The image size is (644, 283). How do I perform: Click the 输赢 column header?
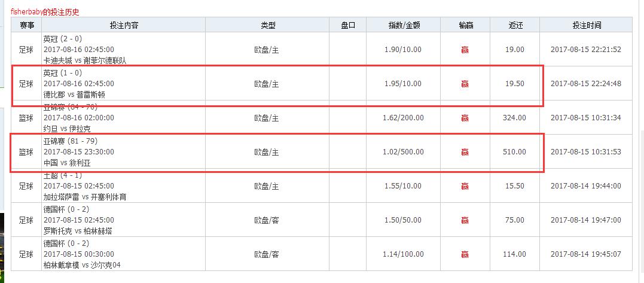(x=465, y=25)
